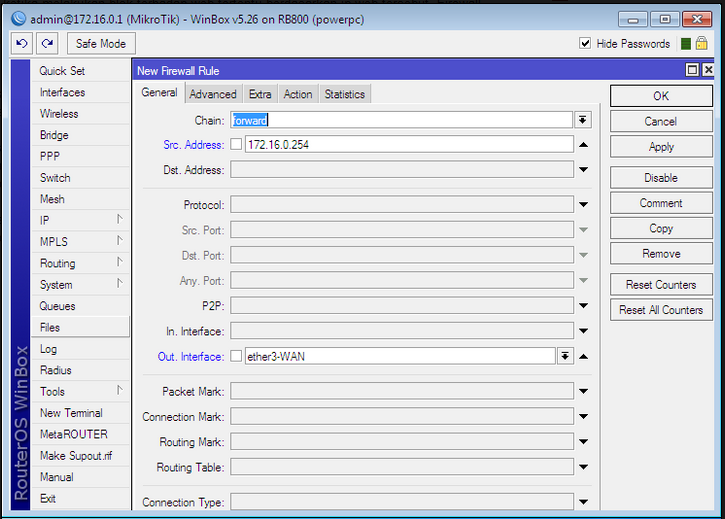Click the OK button
This screenshot has width=725, height=519.
661,96
